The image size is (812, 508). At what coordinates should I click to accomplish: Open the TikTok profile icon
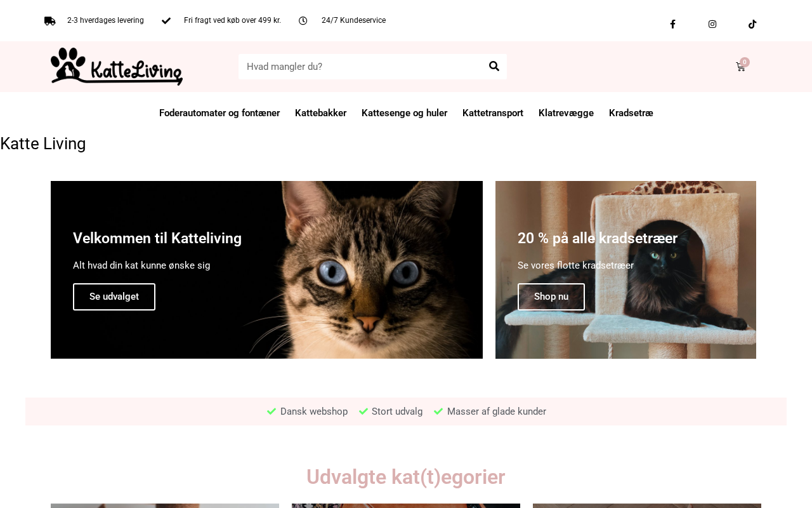pos(752,24)
